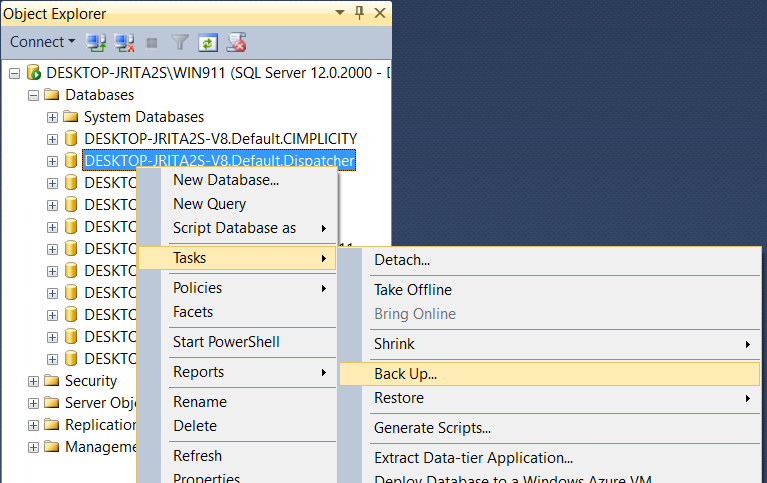Viewport: 767px width, 483px height.
Task: Open the Reports submenu
Action: coord(237,372)
